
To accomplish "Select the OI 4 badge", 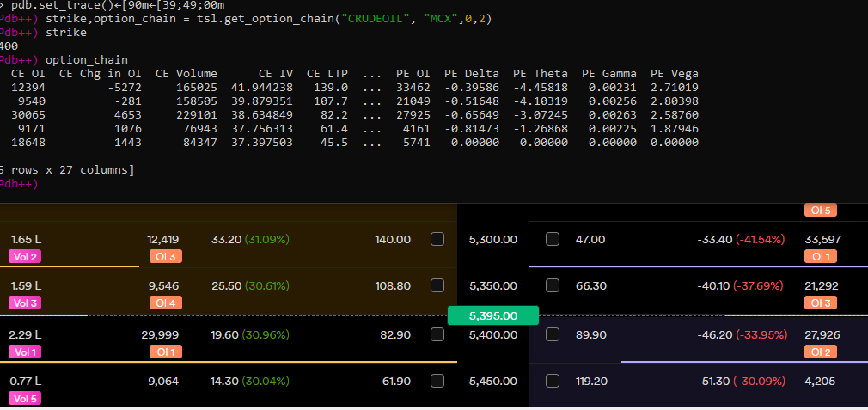I will tap(162, 303).
